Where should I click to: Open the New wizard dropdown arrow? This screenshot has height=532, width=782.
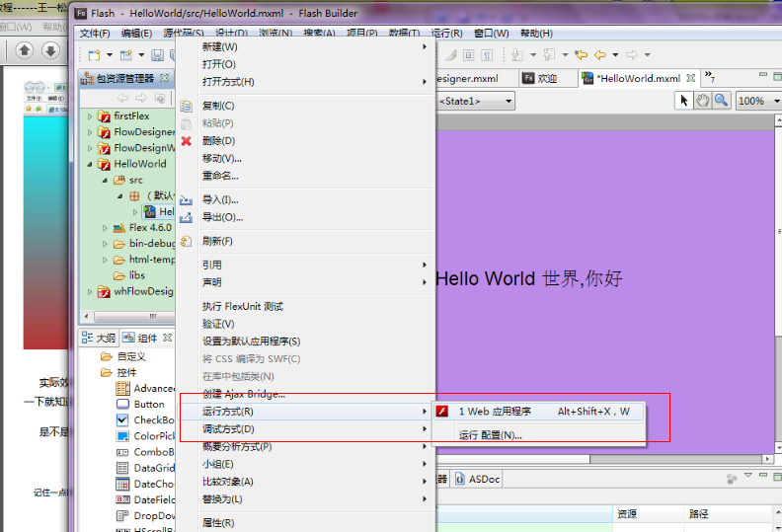(x=110, y=55)
